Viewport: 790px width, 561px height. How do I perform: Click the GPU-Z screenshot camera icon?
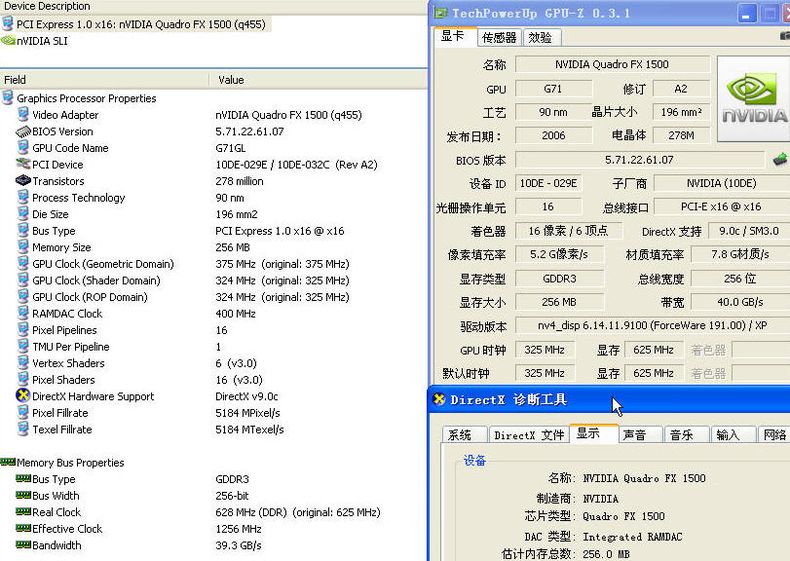pos(784,37)
